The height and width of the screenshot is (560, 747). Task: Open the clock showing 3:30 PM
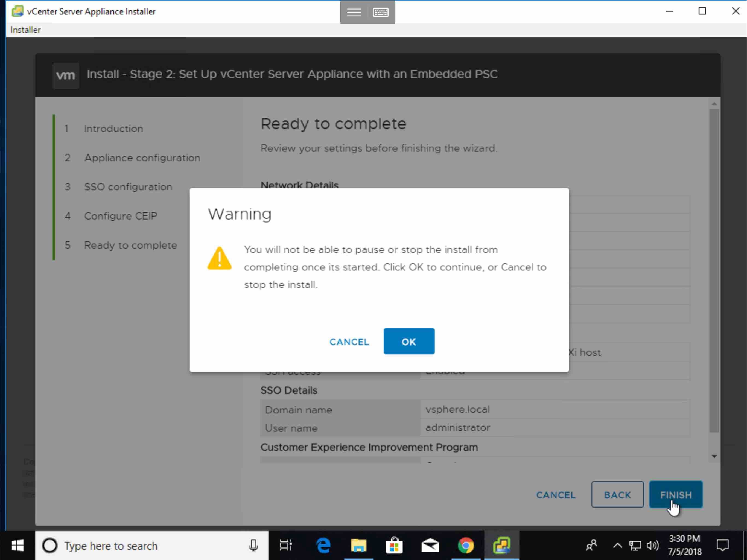685,546
